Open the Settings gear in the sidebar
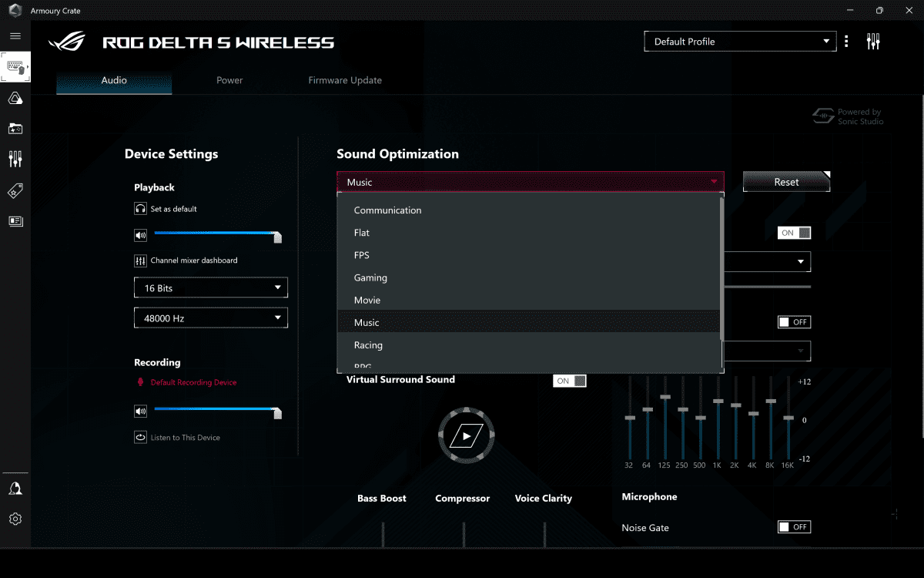The width and height of the screenshot is (924, 578). pos(15,519)
